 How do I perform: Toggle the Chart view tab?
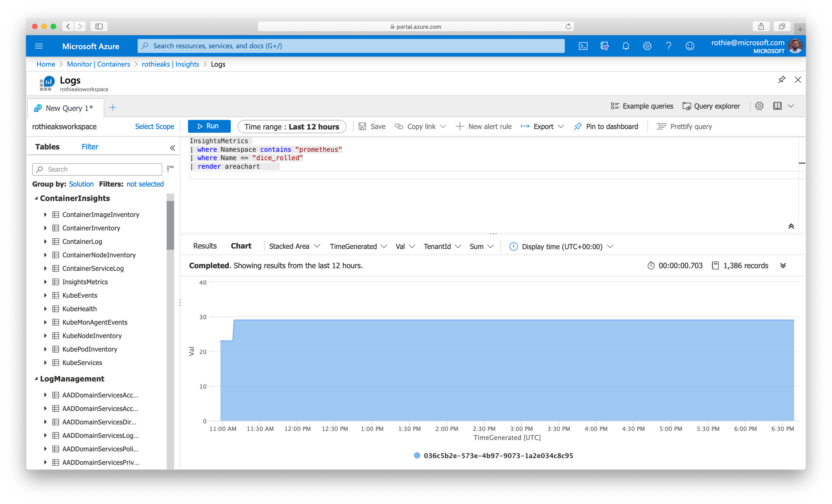pos(240,247)
